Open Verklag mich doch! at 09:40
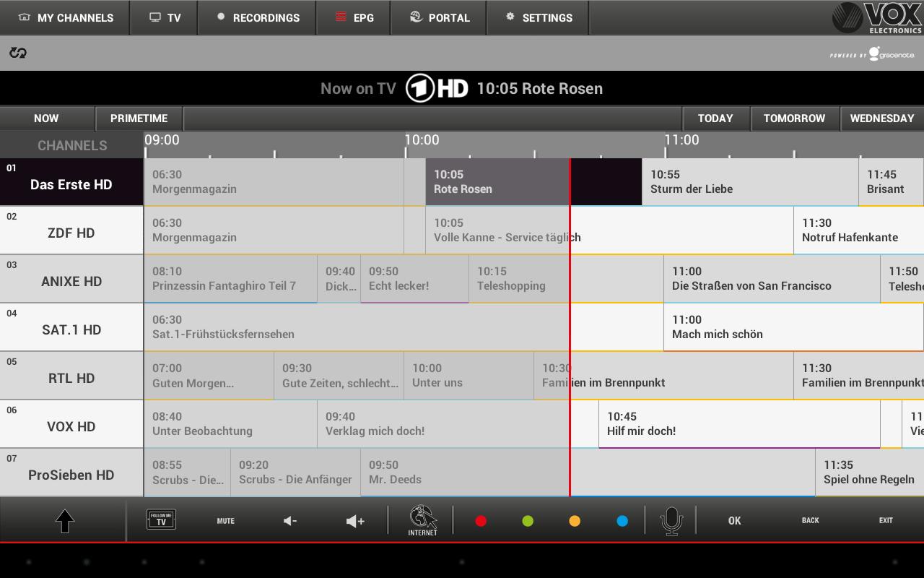924x578 pixels. (458, 424)
